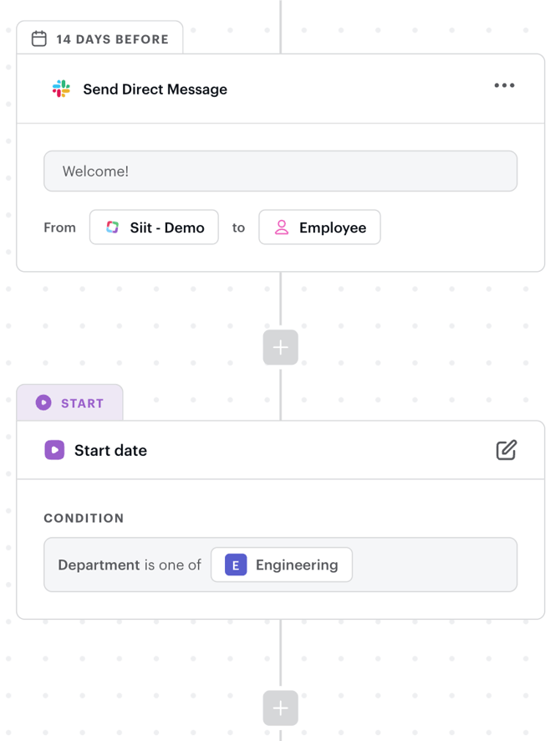Click the Department condition text

tap(99, 565)
